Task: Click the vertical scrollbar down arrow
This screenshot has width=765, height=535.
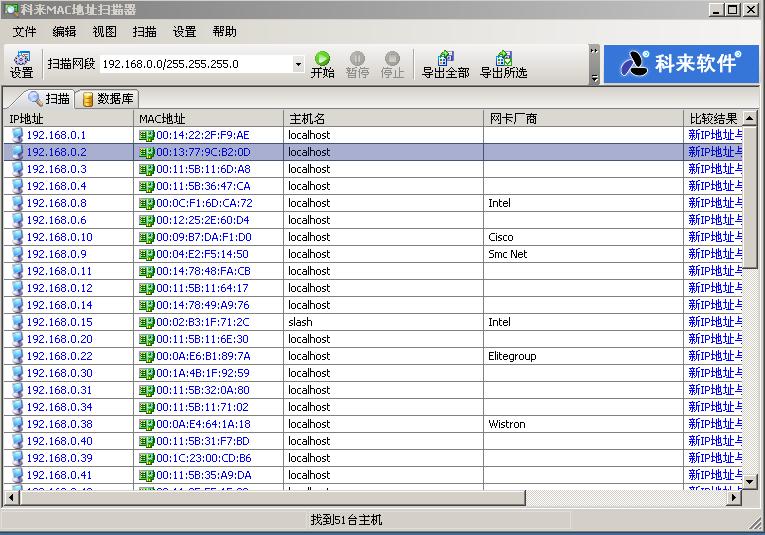Action: tap(750, 481)
